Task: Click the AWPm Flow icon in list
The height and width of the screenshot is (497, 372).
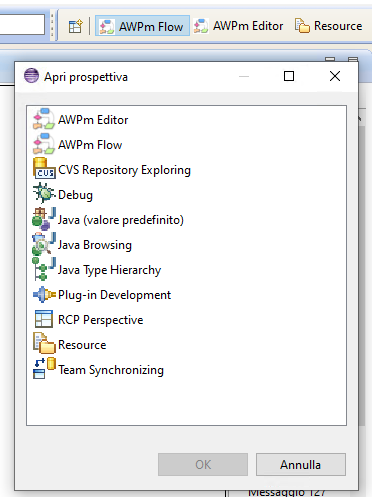Action: pos(43,144)
